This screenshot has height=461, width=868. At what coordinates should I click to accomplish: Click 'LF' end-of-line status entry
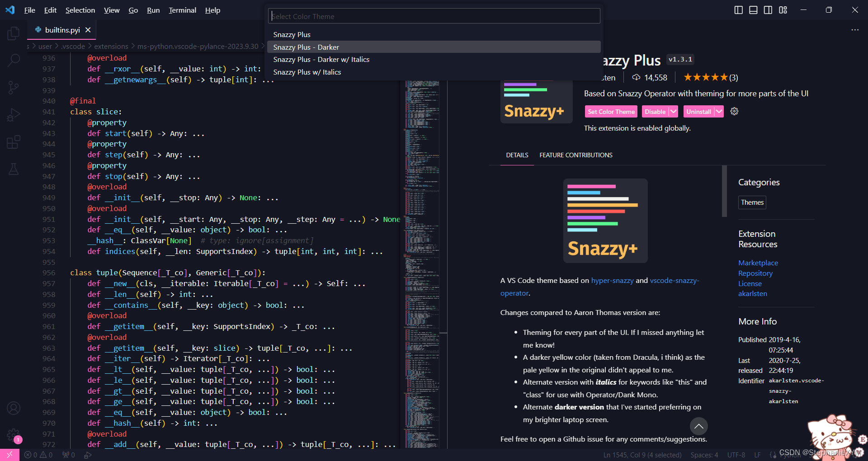pyautogui.click(x=757, y=455)
